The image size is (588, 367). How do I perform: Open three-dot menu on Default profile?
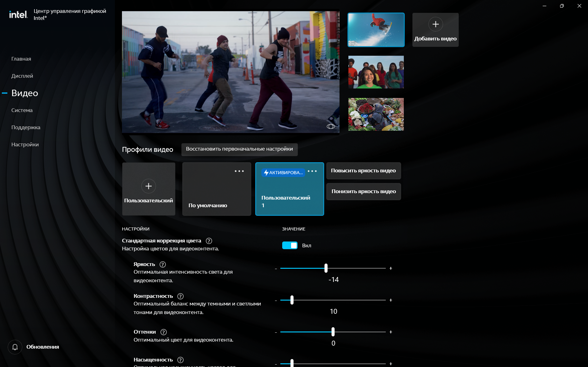pos(239,171)
